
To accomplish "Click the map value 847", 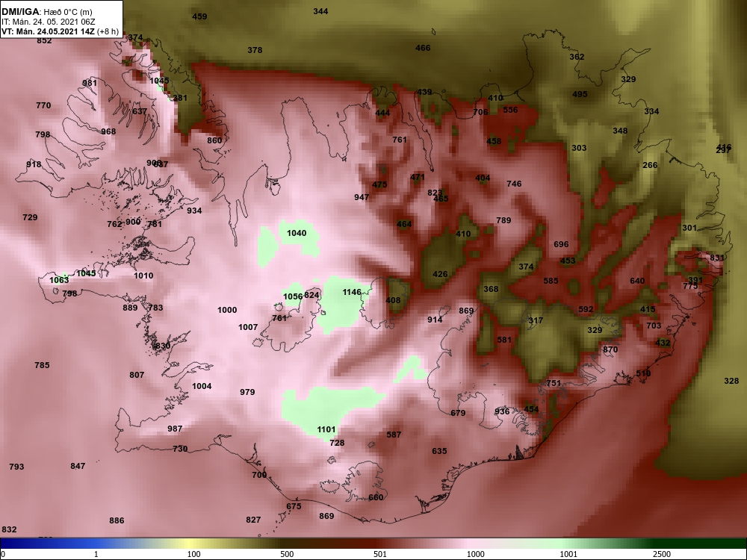I will pyautogui.click(x=78, y=466).
